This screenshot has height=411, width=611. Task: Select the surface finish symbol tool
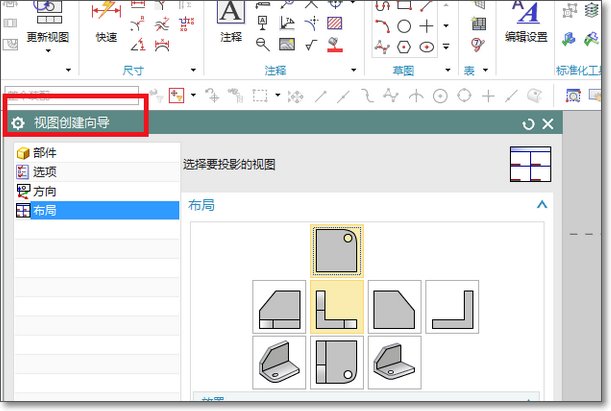(x=311, y=45)
